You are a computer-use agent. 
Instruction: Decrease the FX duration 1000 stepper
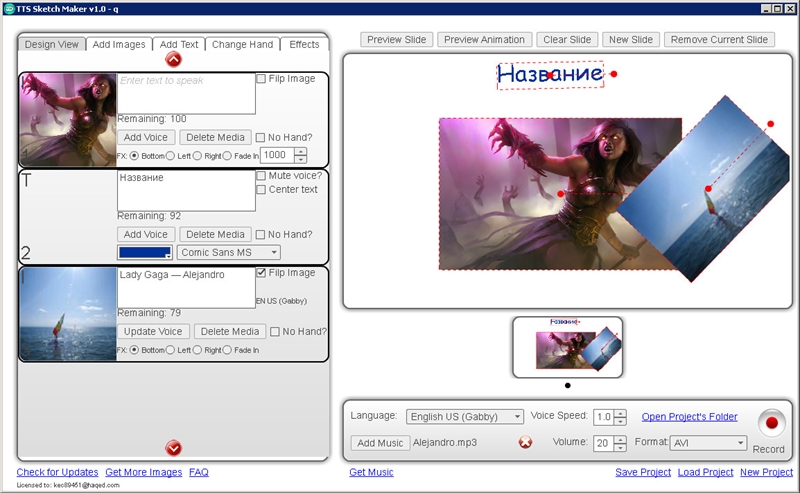tap(301, 159)
